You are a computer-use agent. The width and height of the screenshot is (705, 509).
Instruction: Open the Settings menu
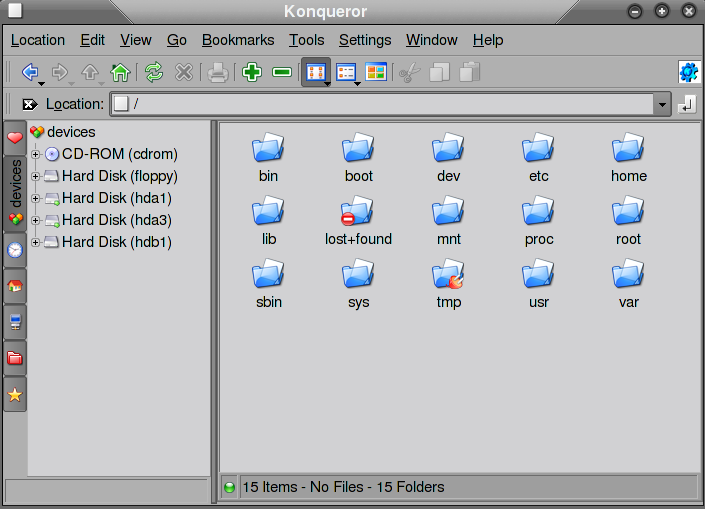pos(365,40)
